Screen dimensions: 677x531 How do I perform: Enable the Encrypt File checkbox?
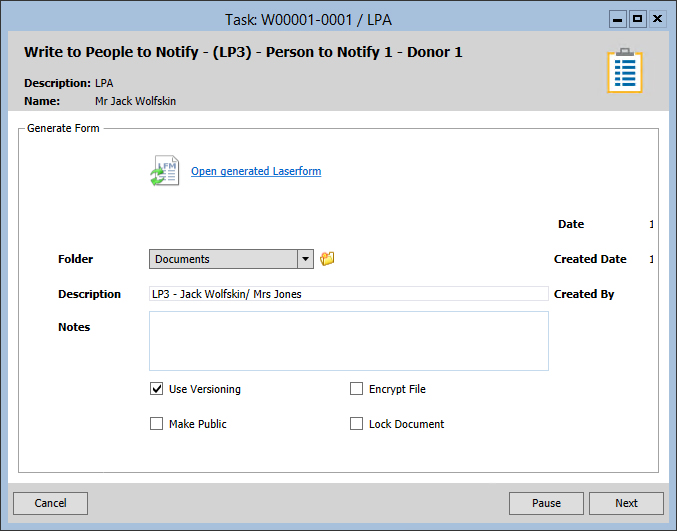(357, 389)
